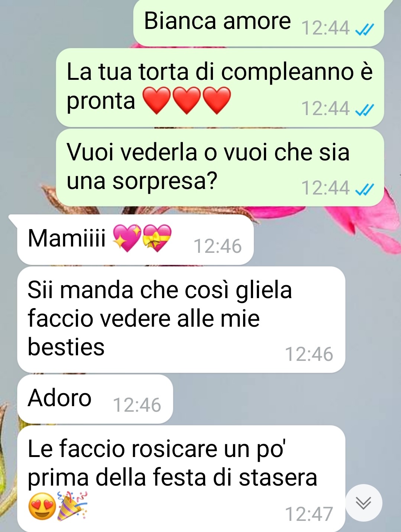Click the three red hearts emoji
Viewport: 401px width, 532px height.
[187, 100]
